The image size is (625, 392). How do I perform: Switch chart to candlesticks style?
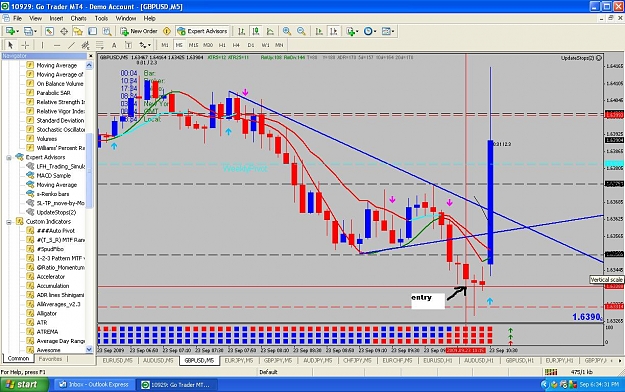(x=256, y=31)
